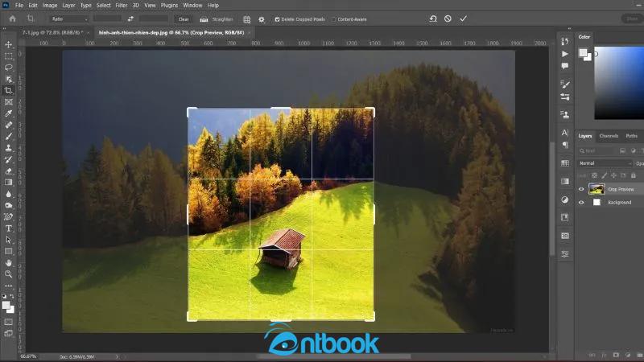Select the Lasso tool
The height and width of the screenshot is (362, 644).
[9, 68]
